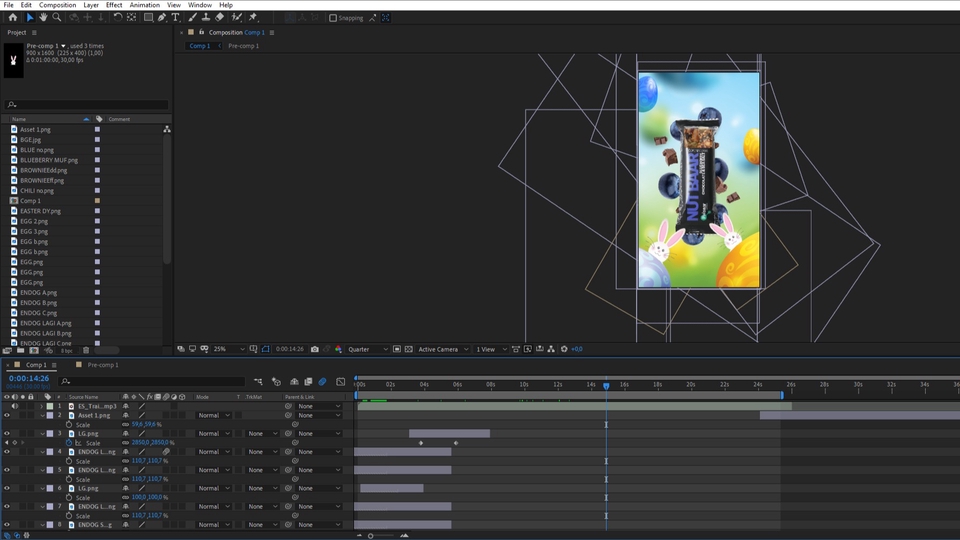Screen dimensions: 960x540
Task: Select the Selection arrow tool
Action: (29, 17)
